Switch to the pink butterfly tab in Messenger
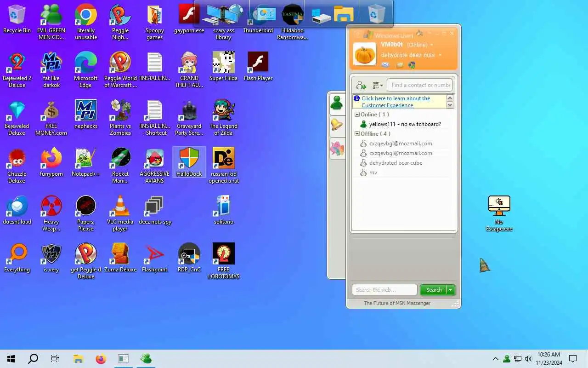 [337, 148]
